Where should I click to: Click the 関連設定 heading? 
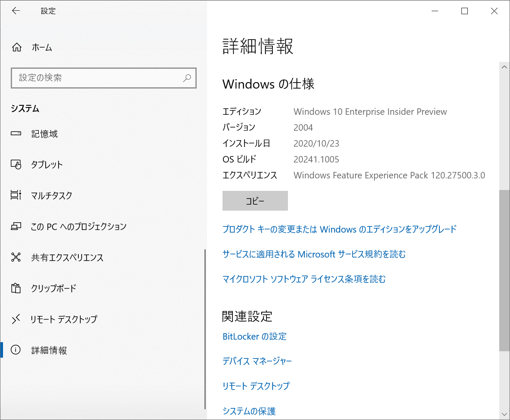click(x=247, y=316)
